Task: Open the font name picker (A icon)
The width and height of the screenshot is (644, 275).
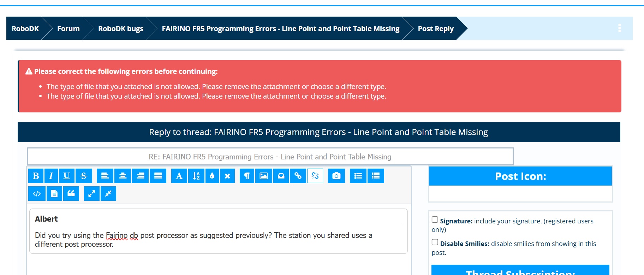Action: 179,176
